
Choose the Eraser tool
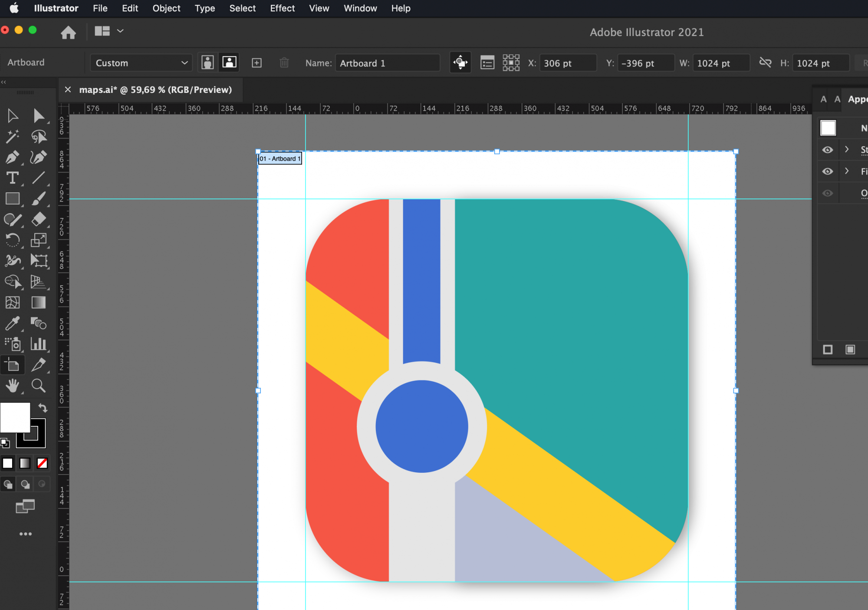39,220
